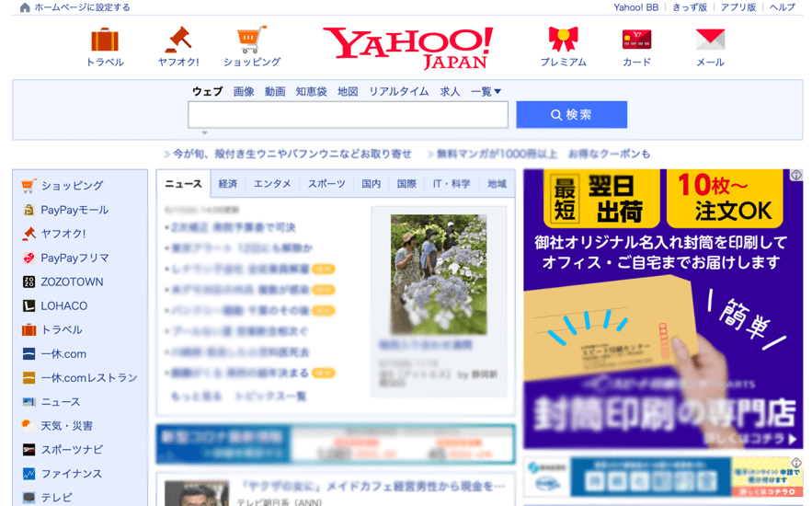Expand the 一覧 search category dropdown

click(486, 92)
